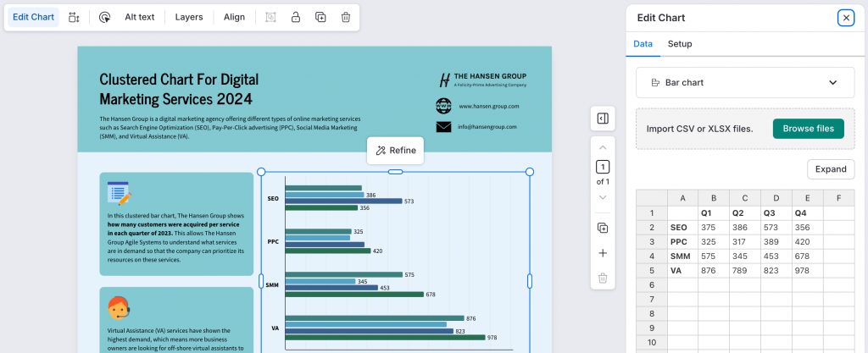Click the delete page trash icon
This screenshot has height=353, width=868.
coord(603,278)
